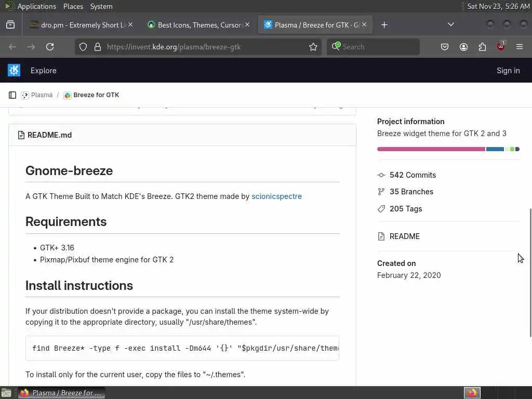The width and height of the screenshot is (532, 399).
Task: Open a new tab with plus icon
Action: (384, 25)
